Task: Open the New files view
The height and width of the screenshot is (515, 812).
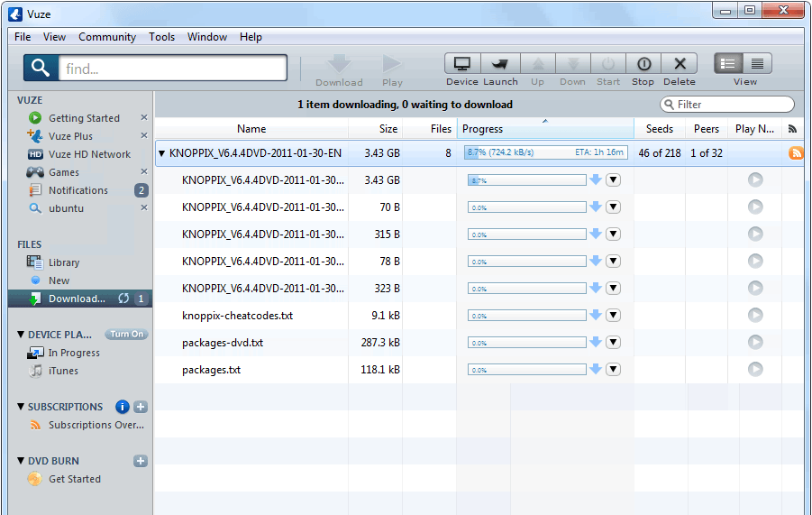Action: tap(59, 280)
